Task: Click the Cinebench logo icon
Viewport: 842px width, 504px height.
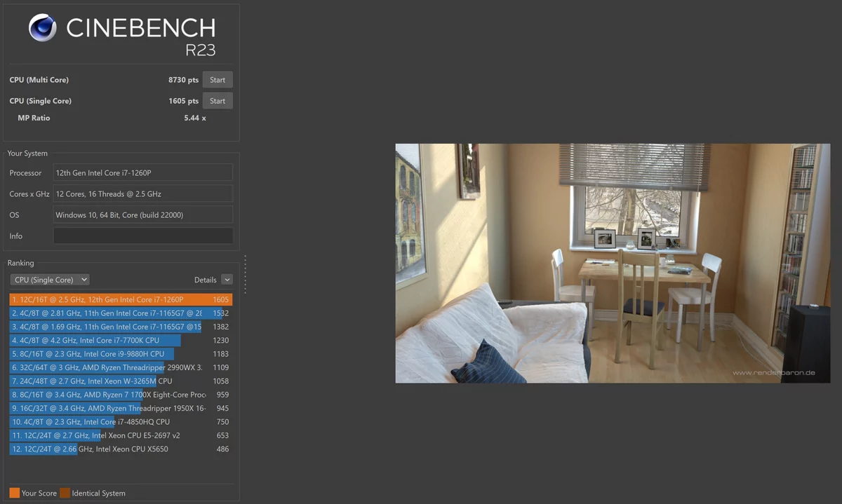Action: click(43, 28)
